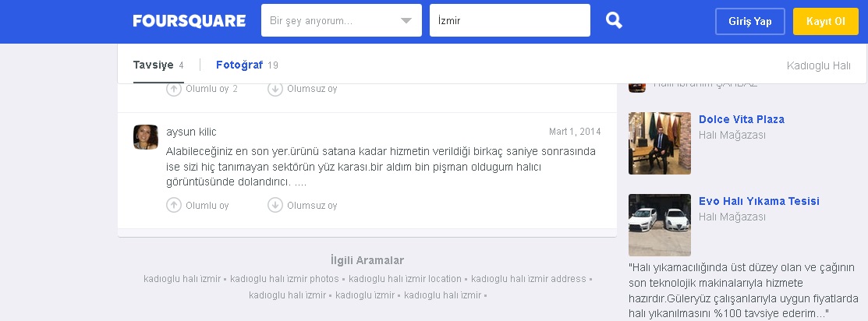Viewport: 868px width, 321px height.
Task: Open Dolce Vita Plaza thumbnail image
Action: coord(659,143)
